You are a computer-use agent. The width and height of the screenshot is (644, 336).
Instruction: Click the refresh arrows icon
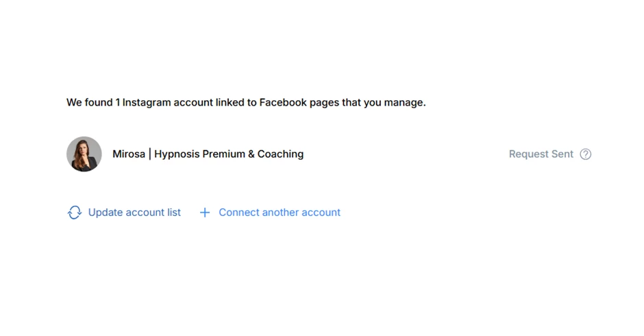coord(75,213)
